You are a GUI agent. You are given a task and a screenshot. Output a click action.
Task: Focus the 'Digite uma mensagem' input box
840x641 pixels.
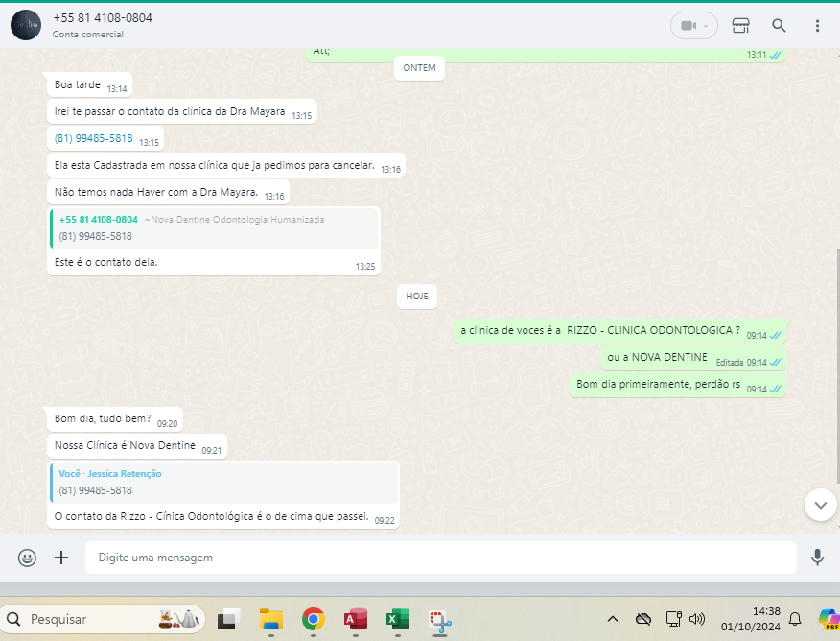440,558
